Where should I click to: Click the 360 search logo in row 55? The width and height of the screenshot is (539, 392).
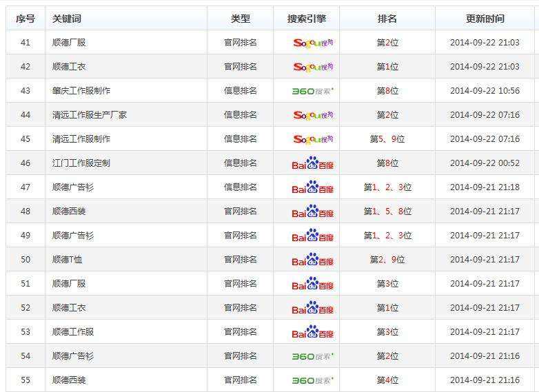(x=313, y=380)
